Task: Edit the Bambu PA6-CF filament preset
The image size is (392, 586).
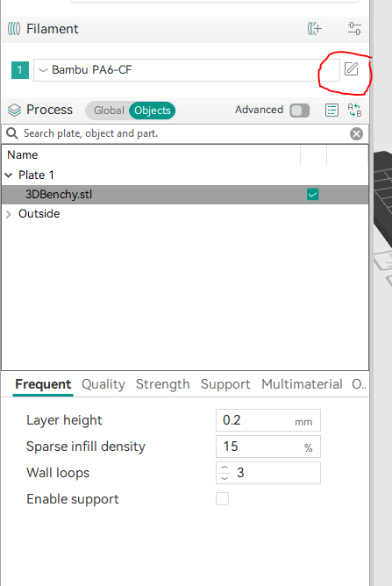Action: 352,68
